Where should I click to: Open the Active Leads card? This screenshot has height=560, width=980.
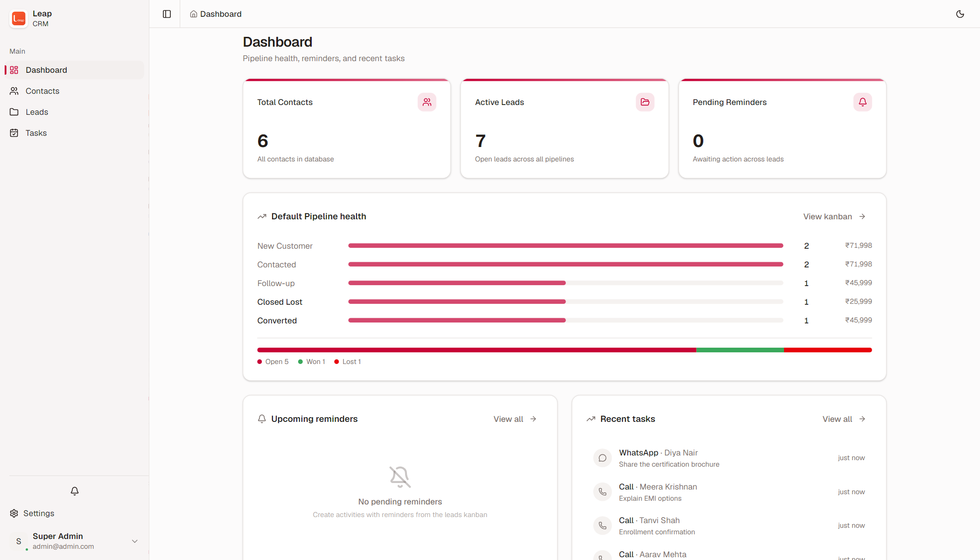tap(564, 128)
